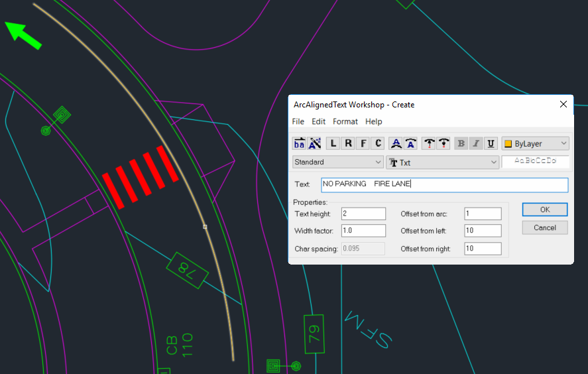Click the Text height input field

363,214
